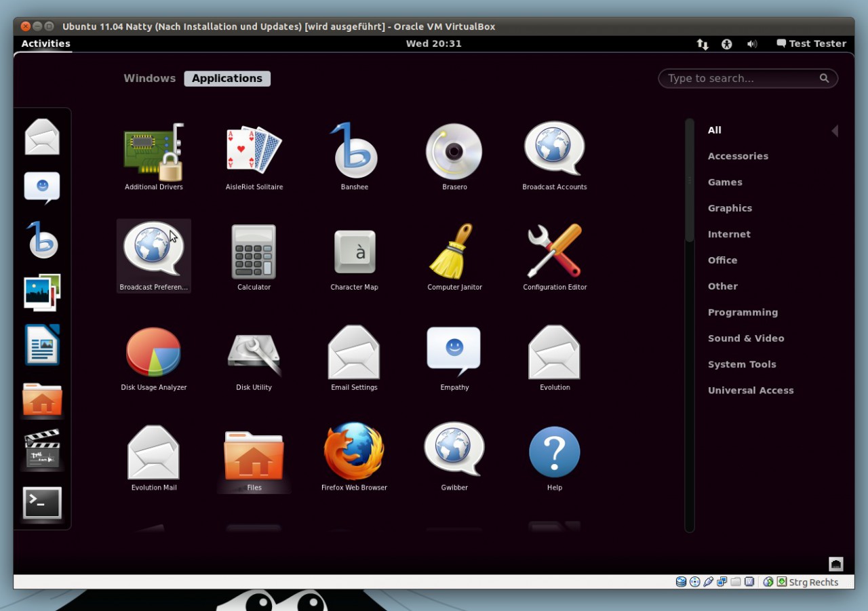This screenshot has height=611, width=868.
Task: Select the Other category
Action: point(723,286)
